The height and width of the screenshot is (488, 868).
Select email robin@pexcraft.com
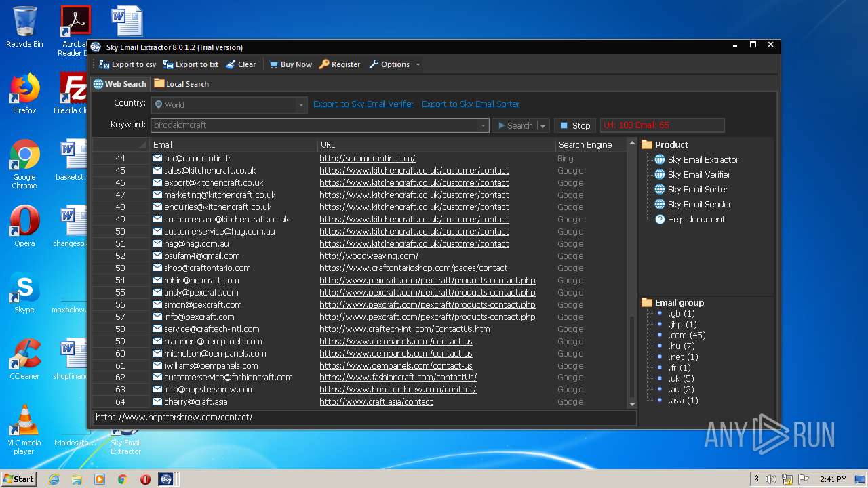click(x=201, y=280)
